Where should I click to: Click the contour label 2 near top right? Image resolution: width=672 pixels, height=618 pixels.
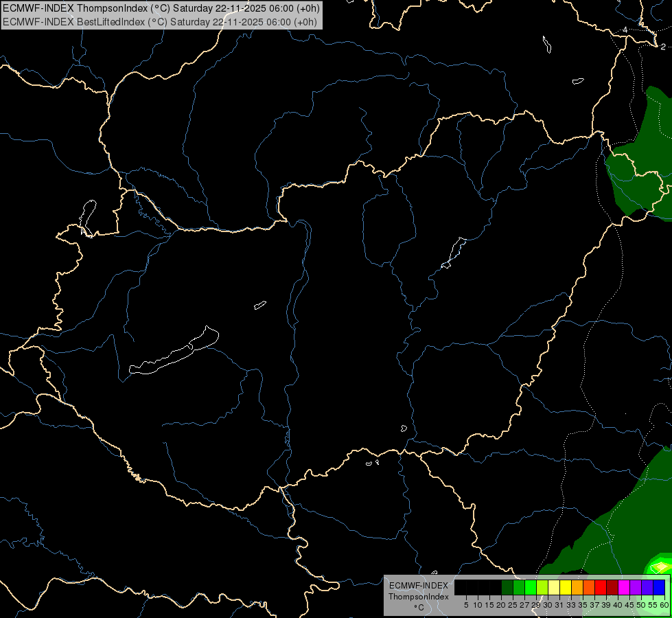663,47
